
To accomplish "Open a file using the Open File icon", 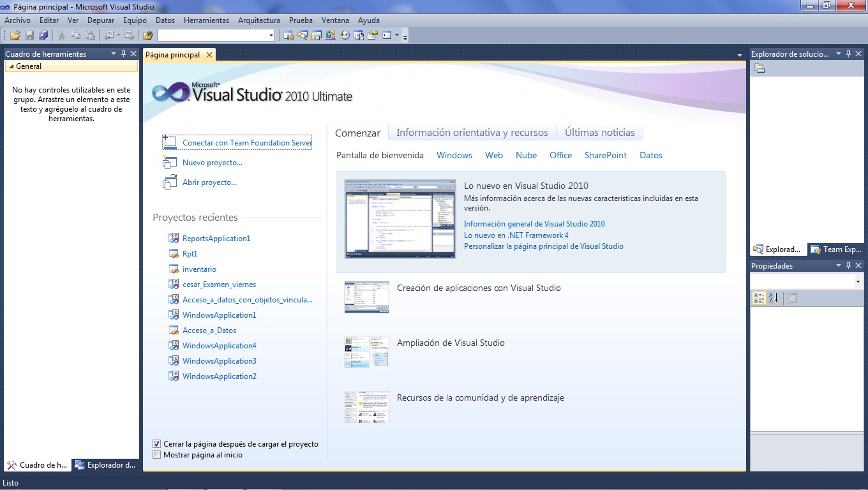I will pyautogui.click(x=15, y=36).
